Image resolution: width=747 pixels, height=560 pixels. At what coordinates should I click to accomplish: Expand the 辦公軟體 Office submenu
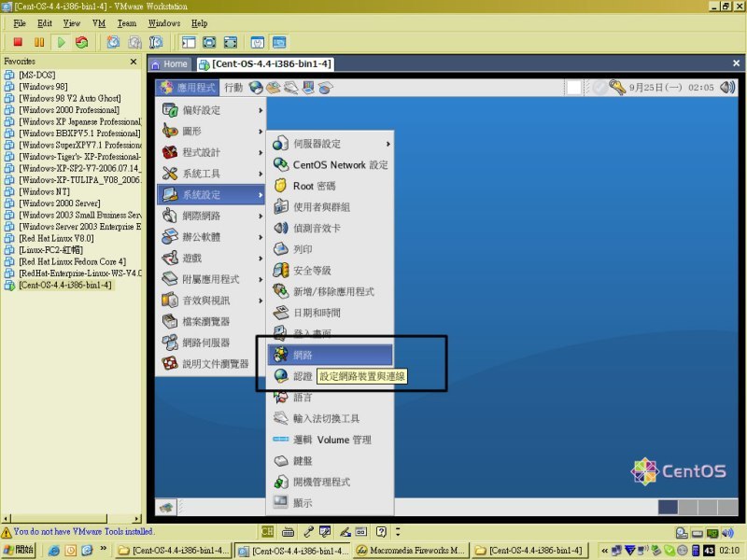coord(212,237)
